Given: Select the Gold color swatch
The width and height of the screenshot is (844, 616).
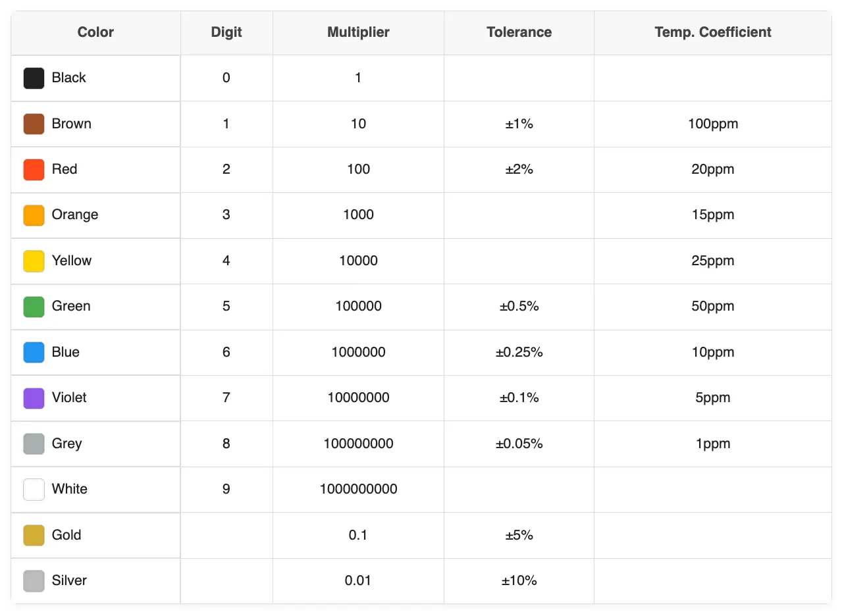Looking at the screenshot, I should click(34, 536).
